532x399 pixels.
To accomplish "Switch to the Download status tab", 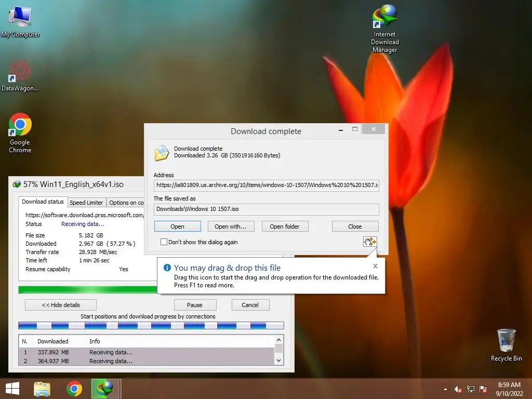I will point(43,202).
